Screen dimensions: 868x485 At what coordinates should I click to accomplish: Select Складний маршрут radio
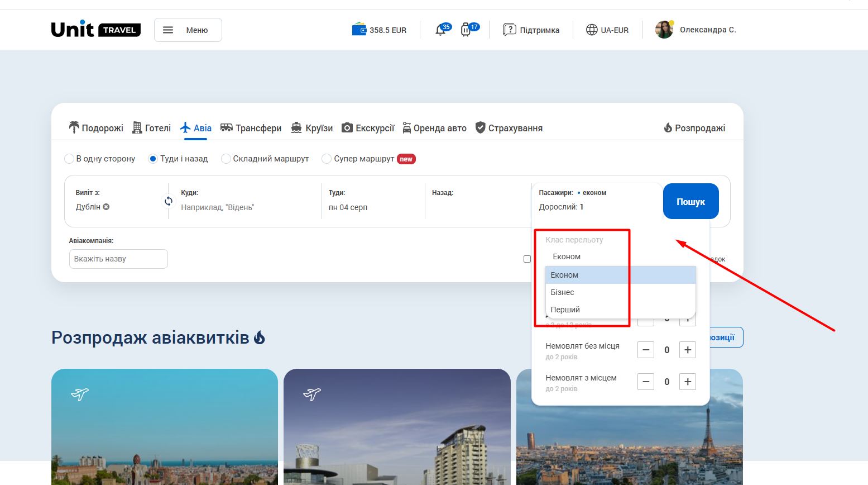226,159
